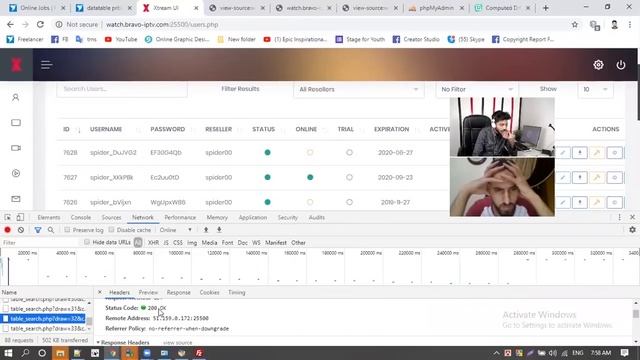The image size is (640, 360).
Task: Clear the network log
Action: [20, 230]
